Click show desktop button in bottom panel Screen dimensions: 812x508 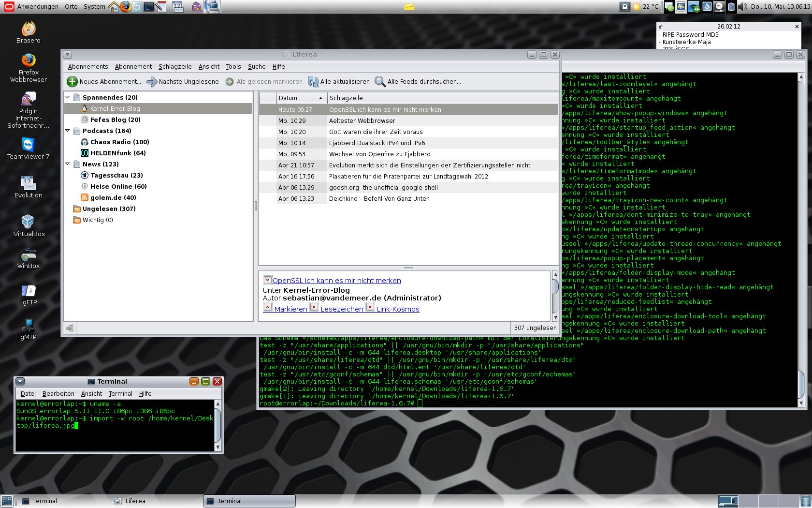(x=7, y=501)
